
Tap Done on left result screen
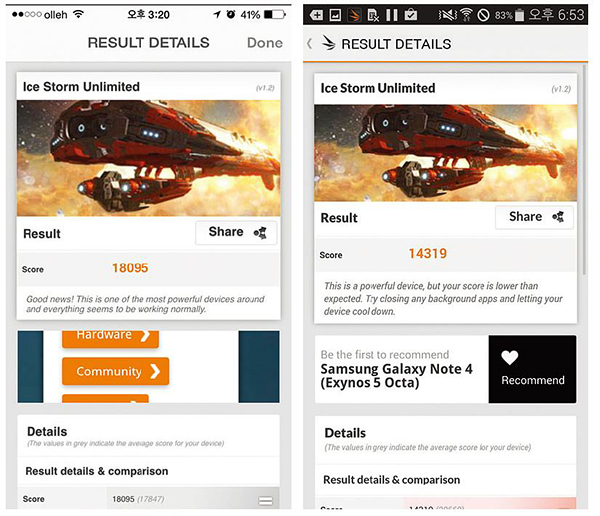(x=264, y=42)
